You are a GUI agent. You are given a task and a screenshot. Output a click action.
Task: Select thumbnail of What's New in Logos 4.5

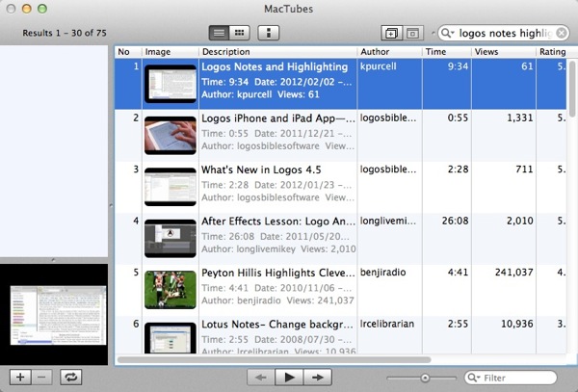point(171,187)
